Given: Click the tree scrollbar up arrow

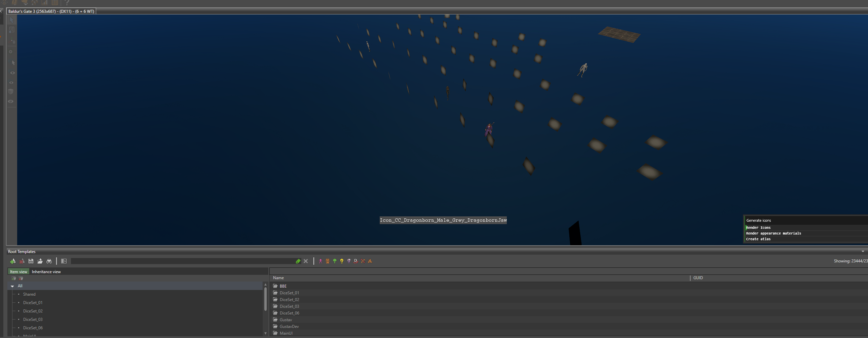Looking at the screenshot, I should click(266, 285).
